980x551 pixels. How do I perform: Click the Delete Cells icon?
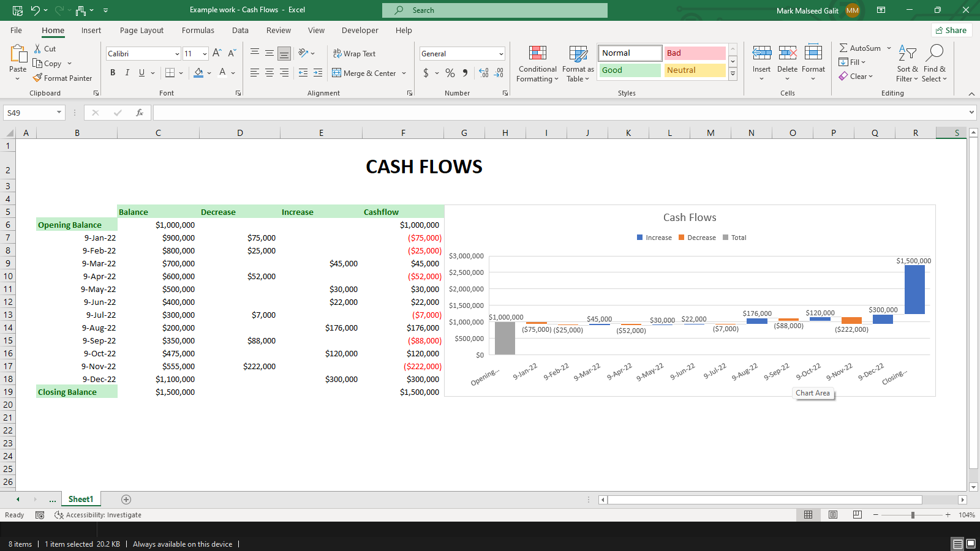[x=788, y=53]
